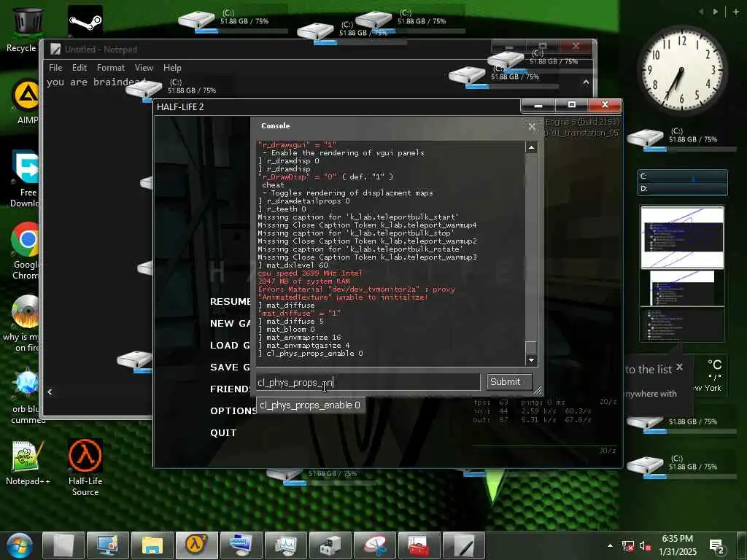
Task: Open the red toolbox taskbar icon
Action: click(x=419, y=545)
